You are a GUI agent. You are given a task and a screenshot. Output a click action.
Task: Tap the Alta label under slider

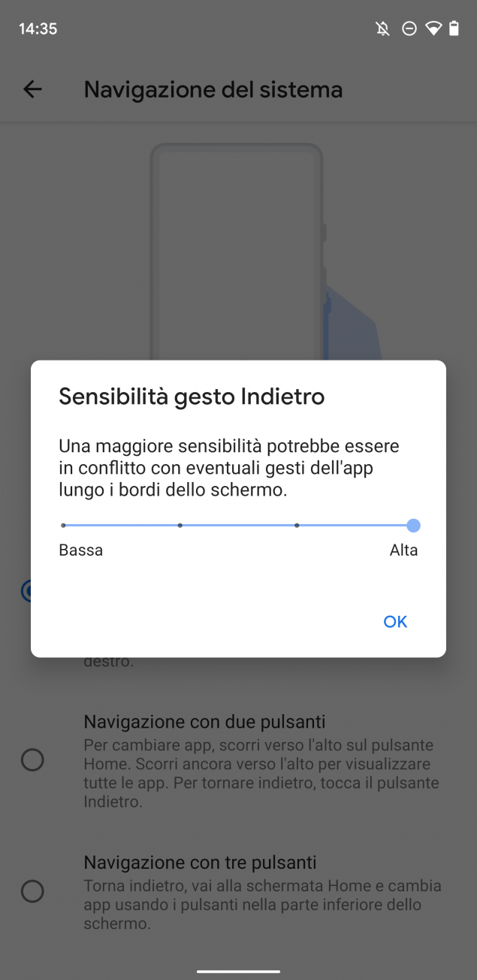403,550
